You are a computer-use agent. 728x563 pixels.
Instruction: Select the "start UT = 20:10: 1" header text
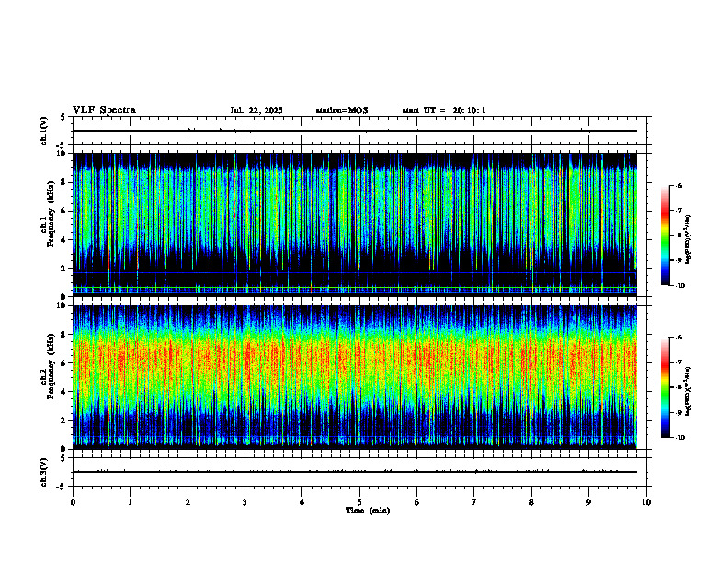coord(444,110)
